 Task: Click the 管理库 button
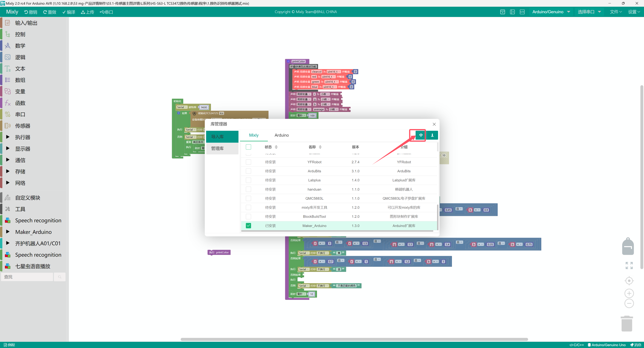tap(218, 148)
